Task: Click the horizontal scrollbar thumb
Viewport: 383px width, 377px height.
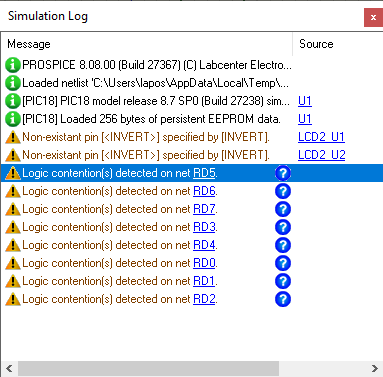Action: coord(148,368)
